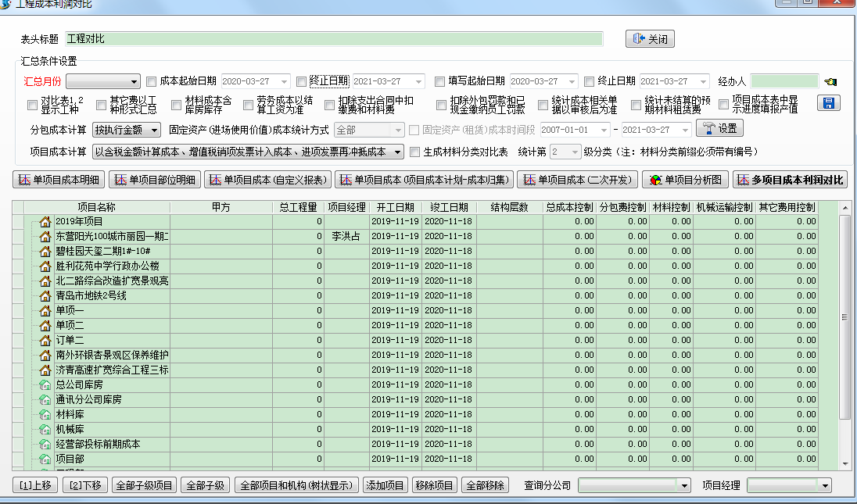Open 设置 with the hammer icon
The width and height of the screenshot is (857, 504).
[x=719, y=129]
